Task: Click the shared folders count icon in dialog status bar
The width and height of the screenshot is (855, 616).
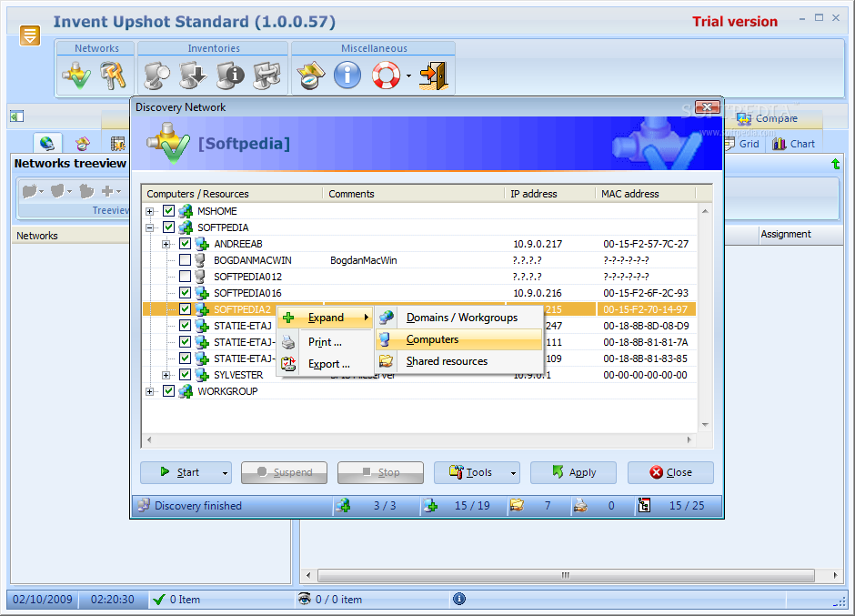Action: coord(517,505)
